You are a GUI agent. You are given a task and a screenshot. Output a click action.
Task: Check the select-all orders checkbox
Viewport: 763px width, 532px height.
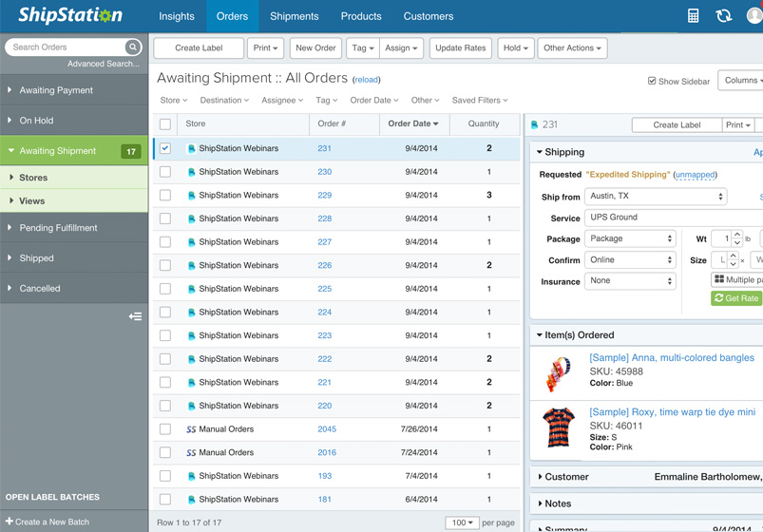(165, 124)
